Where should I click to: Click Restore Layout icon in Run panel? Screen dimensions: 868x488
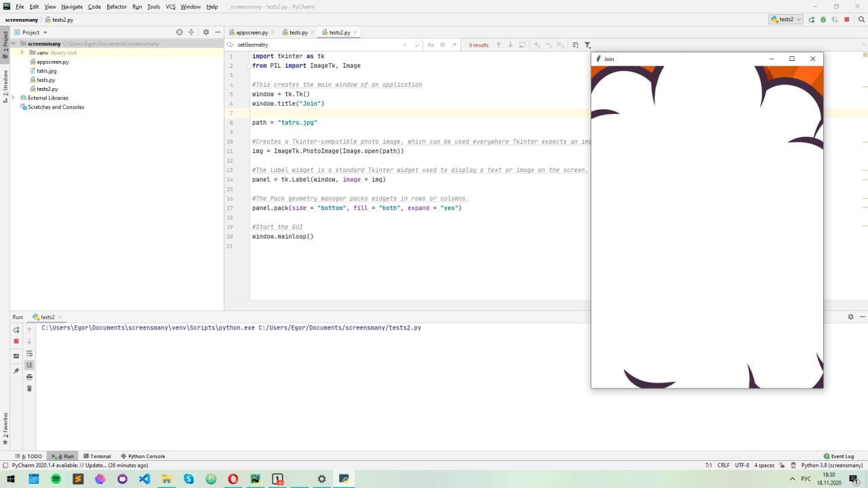(x=16, y=356)
